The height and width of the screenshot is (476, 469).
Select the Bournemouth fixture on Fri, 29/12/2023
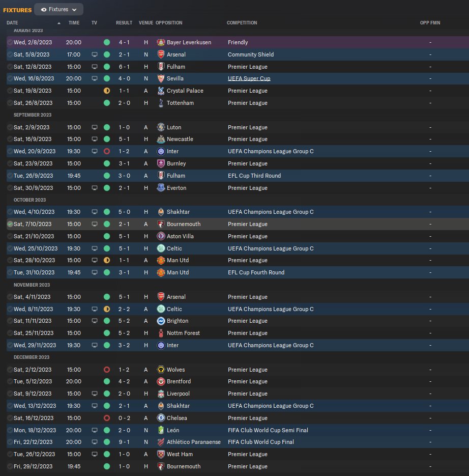(238, 466)
